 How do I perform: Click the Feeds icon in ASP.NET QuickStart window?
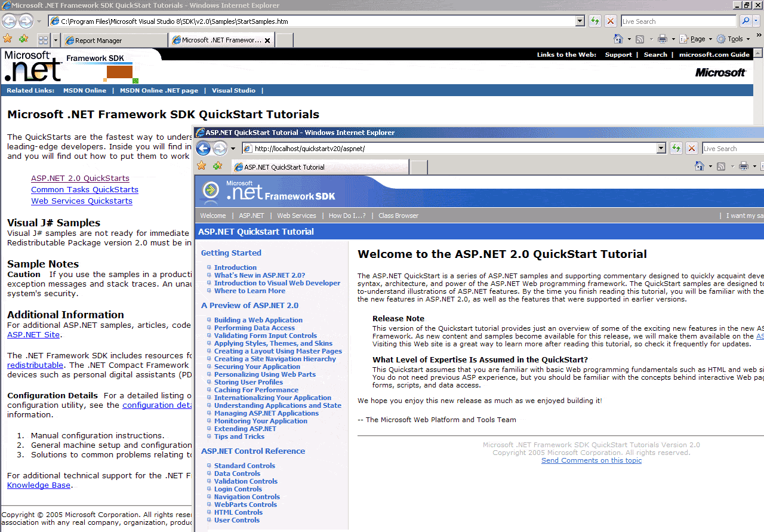(721, 166)
